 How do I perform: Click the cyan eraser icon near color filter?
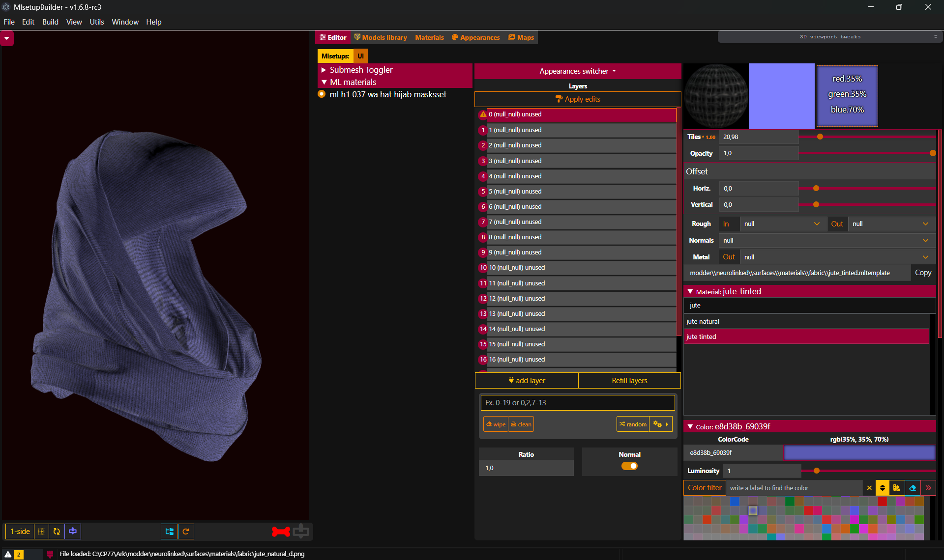tap(913, 488)
